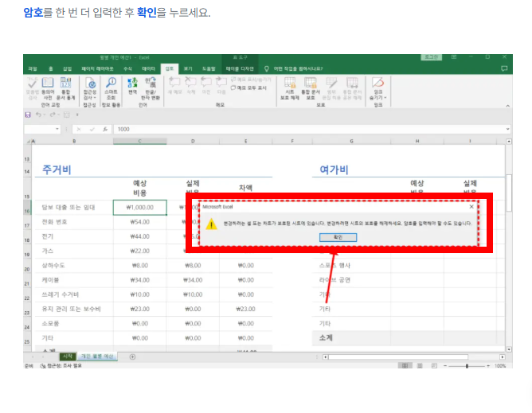The image size is (532, 413).
Task: Click the Redo arrow
Action: [x=53, y=115]
